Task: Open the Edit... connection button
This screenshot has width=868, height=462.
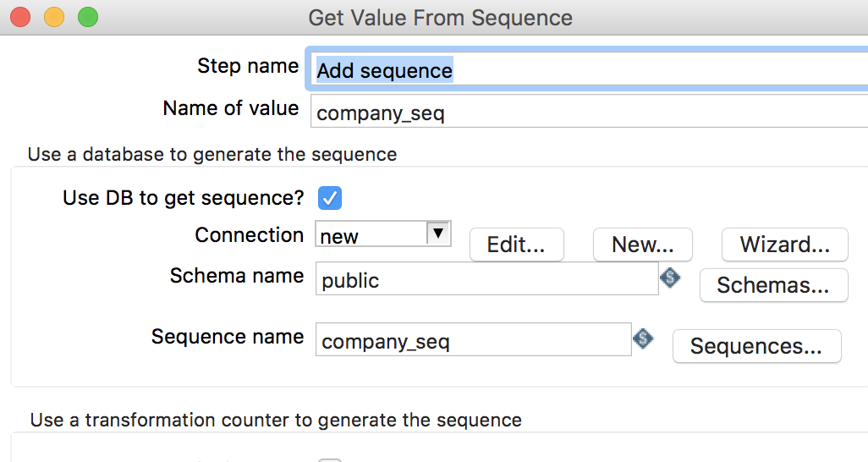Action: 516,245
